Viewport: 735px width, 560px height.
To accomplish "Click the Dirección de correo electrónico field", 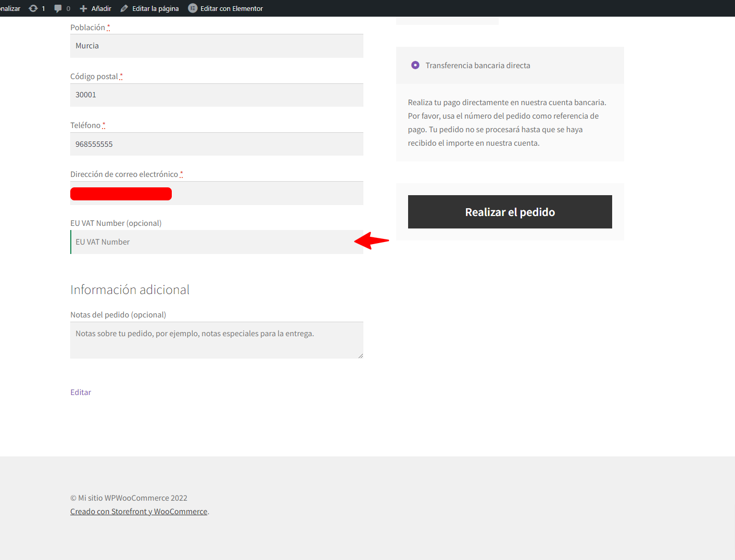I will pos(217,193).
